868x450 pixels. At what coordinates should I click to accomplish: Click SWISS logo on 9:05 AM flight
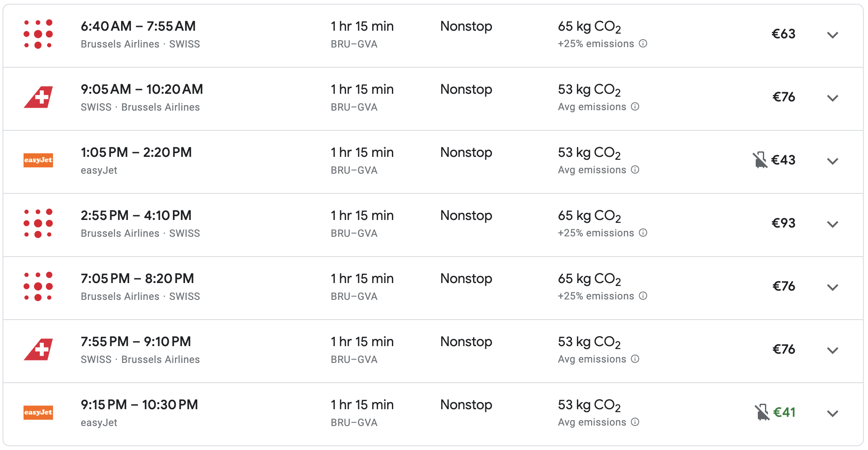[x=38, y=97]
